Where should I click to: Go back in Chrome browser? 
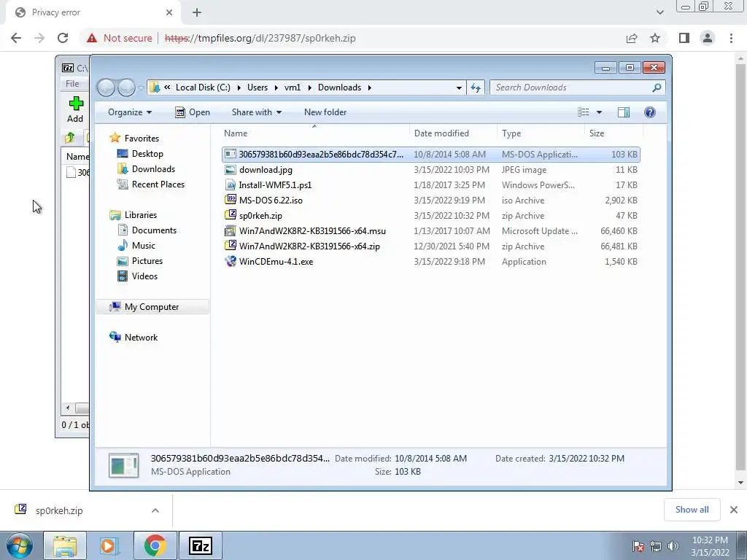[16, 38]
